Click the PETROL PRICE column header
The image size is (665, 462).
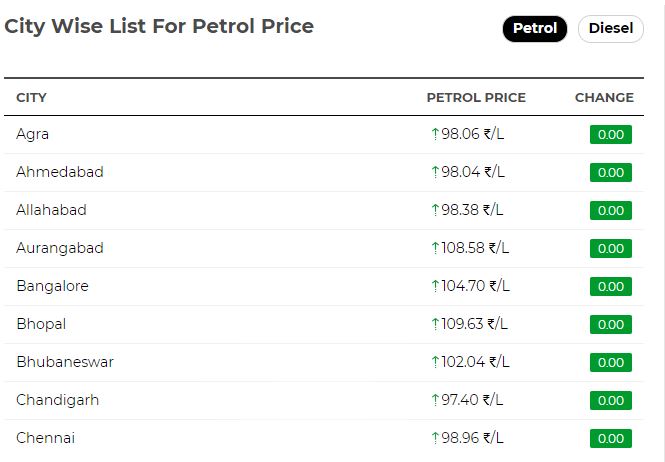coord(476,98)
